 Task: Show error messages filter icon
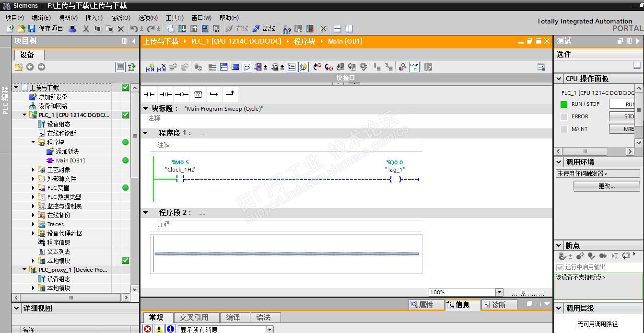(148, 329)
